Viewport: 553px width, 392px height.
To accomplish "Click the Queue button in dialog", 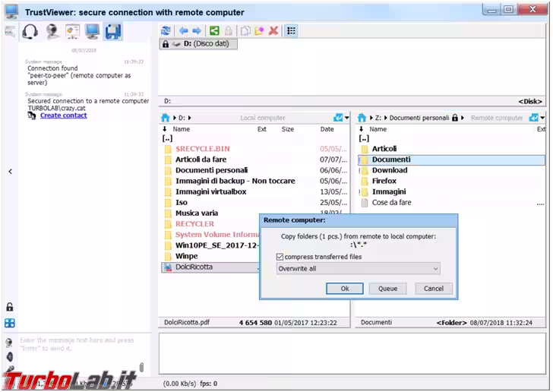I will pyautogui.click(x=387, y=289).
